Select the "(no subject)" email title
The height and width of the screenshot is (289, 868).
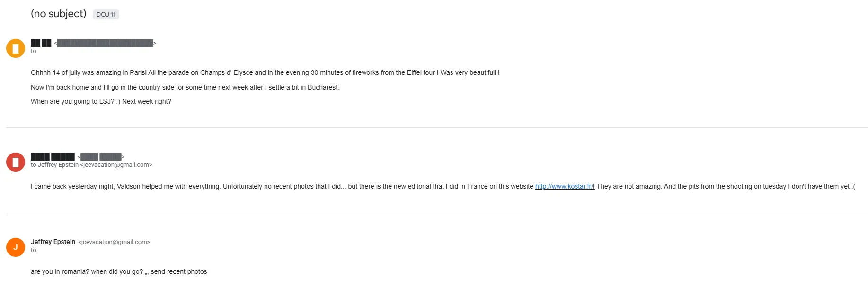pos(58,14)
